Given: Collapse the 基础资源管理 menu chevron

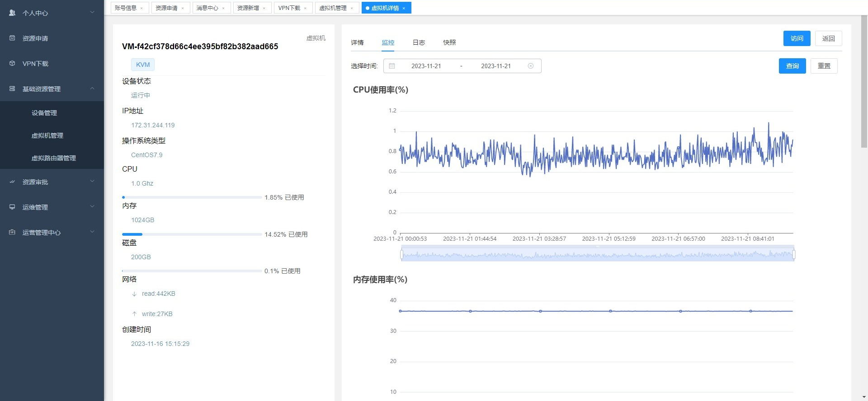Looking at the screenshot, I should click(92, 88).
